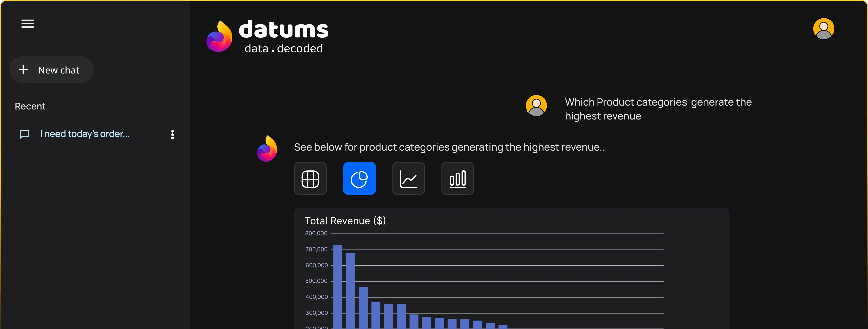Click the datums bot icon beside the response
The height and width of the screenshot is (329, 868).
pos(267,149)
